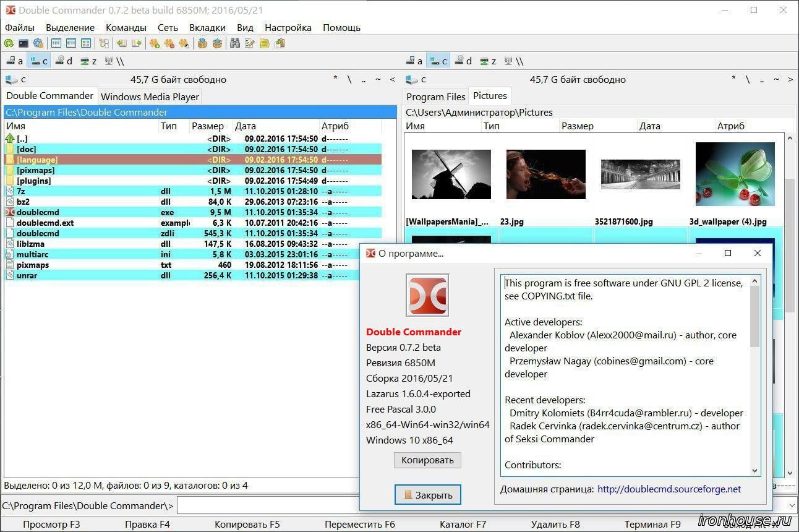
Task: Click Копировать button in About dialog
Action: (x=427, y=460)
